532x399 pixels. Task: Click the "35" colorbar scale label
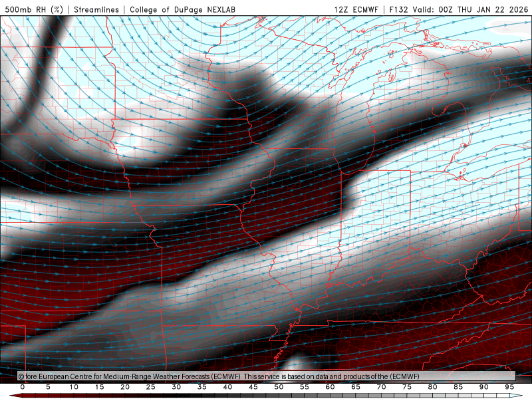(202, 387)
